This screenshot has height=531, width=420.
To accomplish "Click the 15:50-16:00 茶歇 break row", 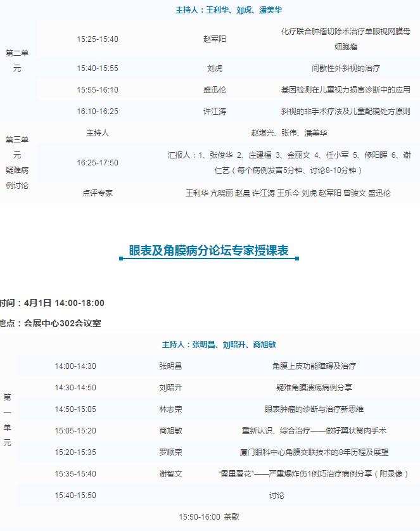I will coord(209,517).
